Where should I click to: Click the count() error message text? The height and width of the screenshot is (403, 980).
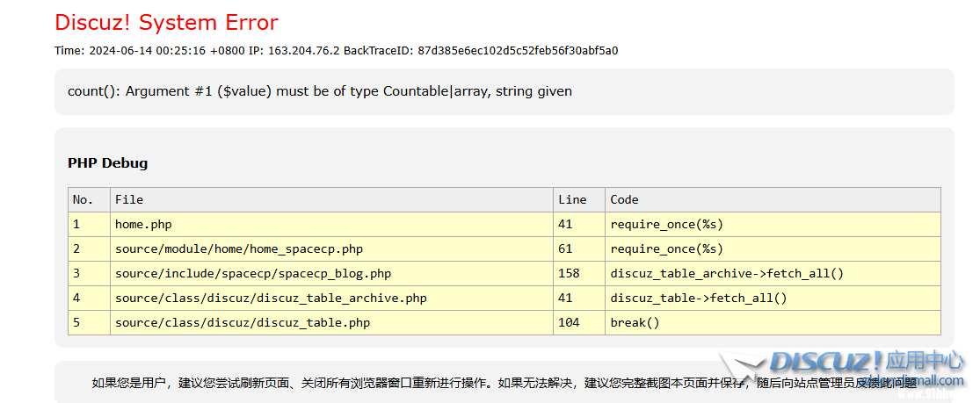[320, 91]
